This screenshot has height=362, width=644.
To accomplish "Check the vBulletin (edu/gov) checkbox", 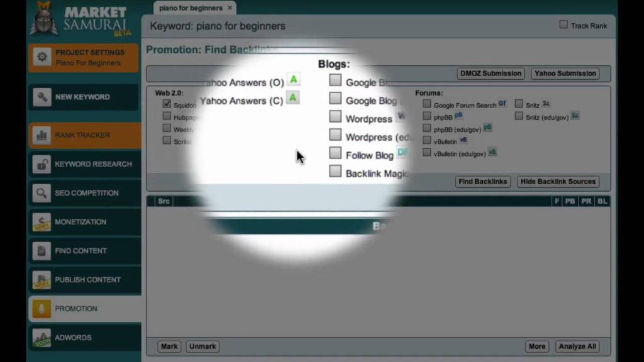I will coord(427,153).
